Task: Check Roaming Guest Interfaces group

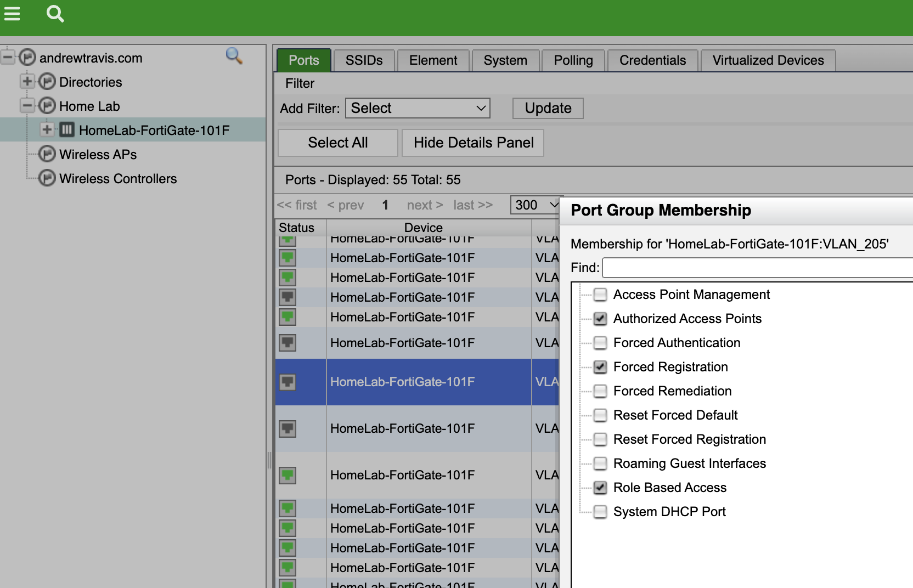Action: [x=600, y=463]
